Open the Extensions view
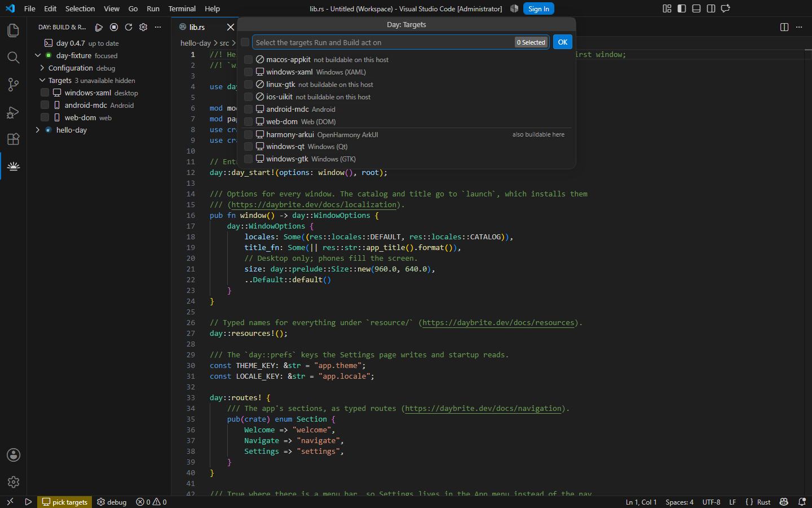Image resolution: width=812 pixels, height=508 pixels. (14, 139)
